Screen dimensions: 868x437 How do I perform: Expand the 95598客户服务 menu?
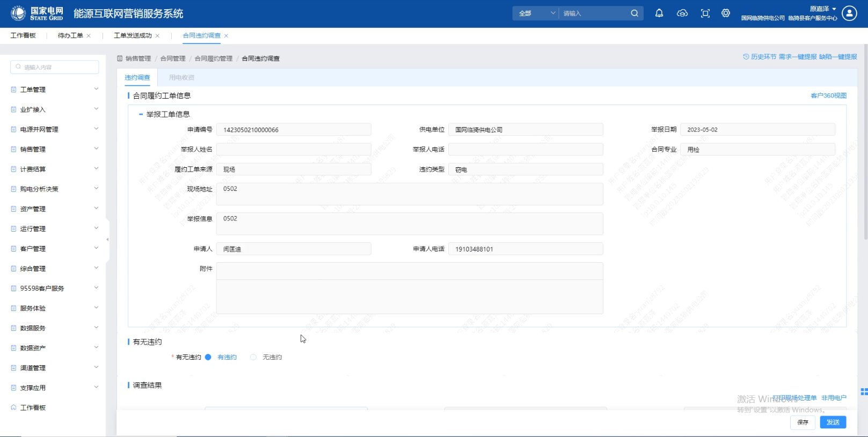click(x=54, y=288)
